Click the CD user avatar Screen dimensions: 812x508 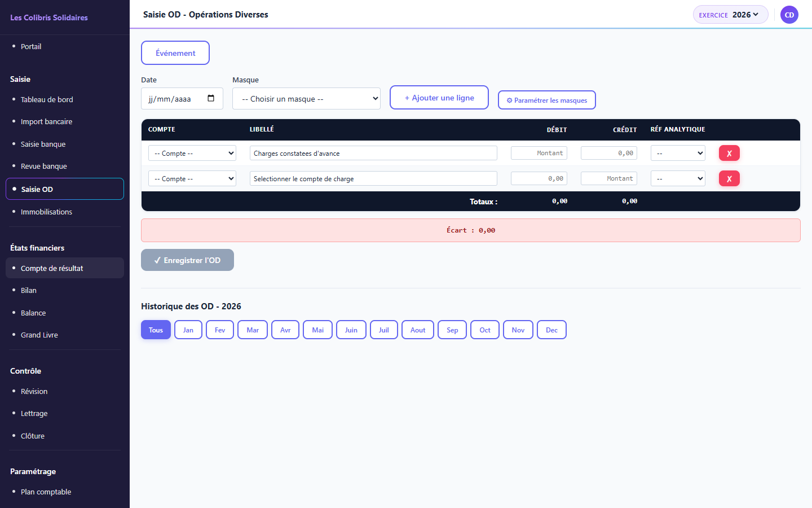pos(789,15)
